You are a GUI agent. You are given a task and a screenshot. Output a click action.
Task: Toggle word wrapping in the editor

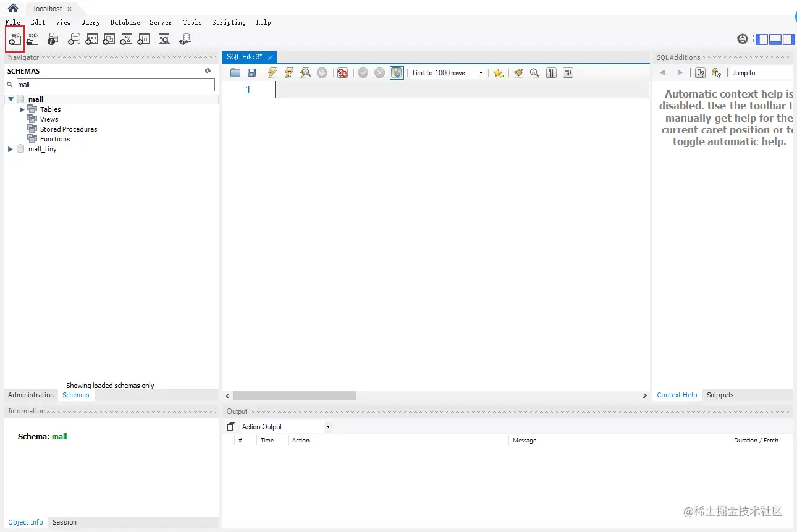568,73
